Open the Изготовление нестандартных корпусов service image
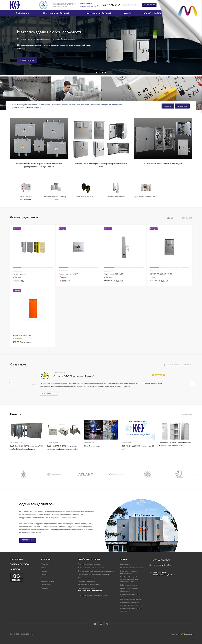This screenshot has height=644, width=202. [x=163, y=139]
